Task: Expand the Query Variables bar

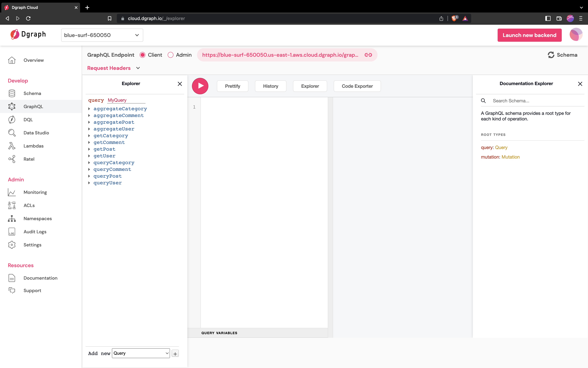Action: [x=258, y=333]
